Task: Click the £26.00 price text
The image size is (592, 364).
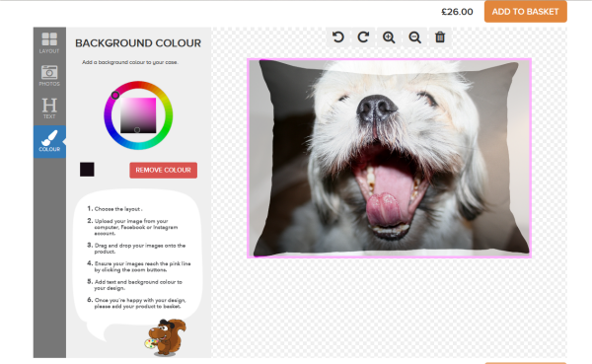Action: (457, 12)
